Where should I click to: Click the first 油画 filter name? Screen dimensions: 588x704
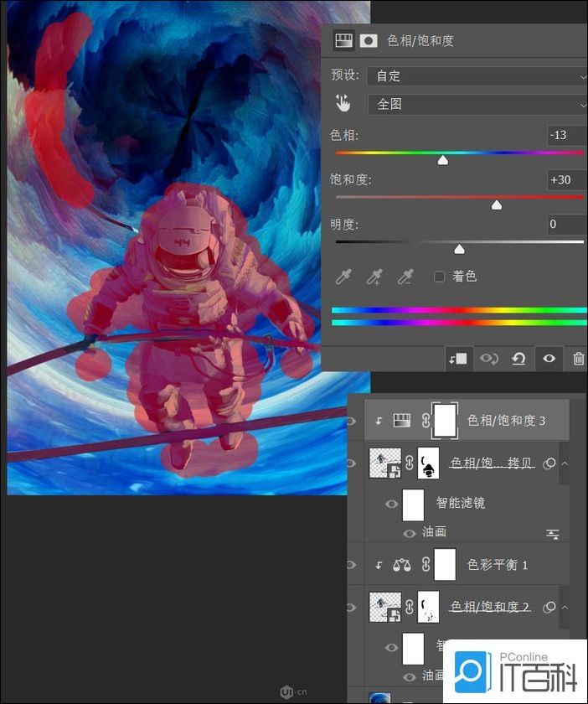435,532
